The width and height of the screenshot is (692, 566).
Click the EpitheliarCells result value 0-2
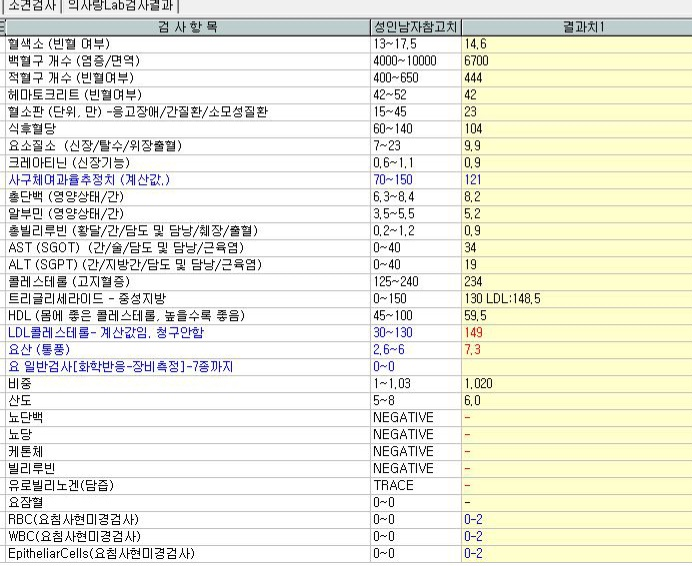473,553
